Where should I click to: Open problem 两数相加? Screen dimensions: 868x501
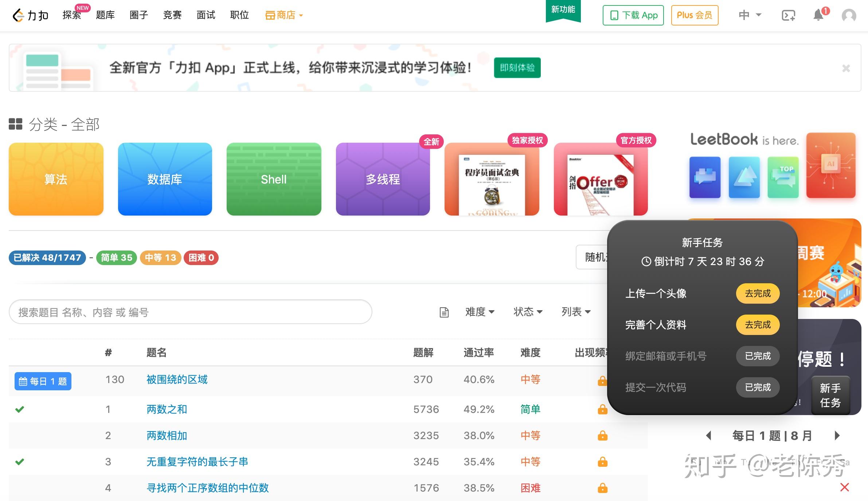pos(167,435)
